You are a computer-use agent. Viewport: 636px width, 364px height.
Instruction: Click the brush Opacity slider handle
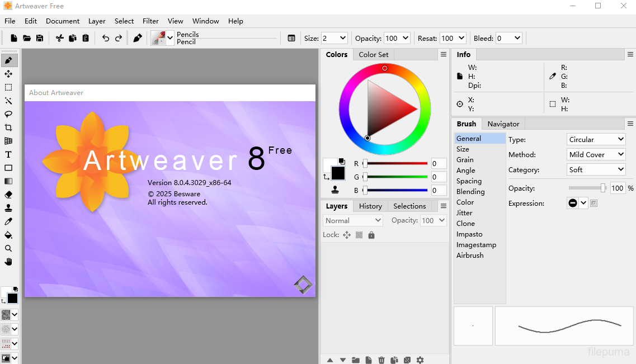pos(603,188)
